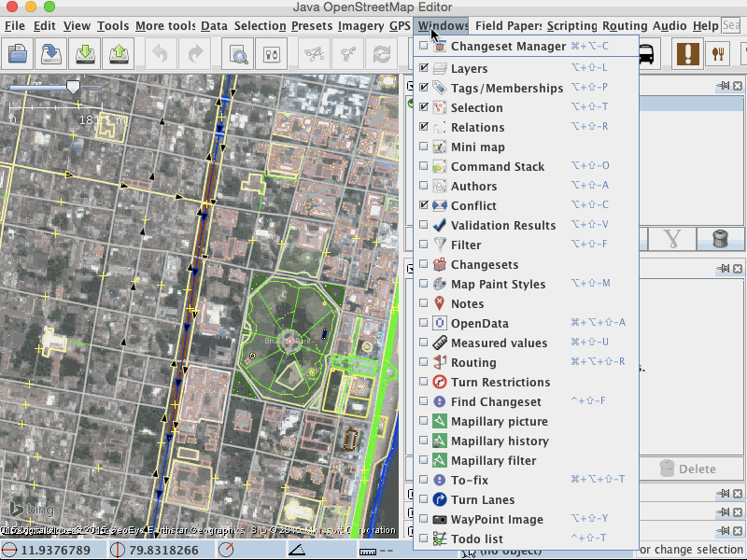Open the Imagery menu
This screenshot has width=747, height=560.
[x=360, y=26]
